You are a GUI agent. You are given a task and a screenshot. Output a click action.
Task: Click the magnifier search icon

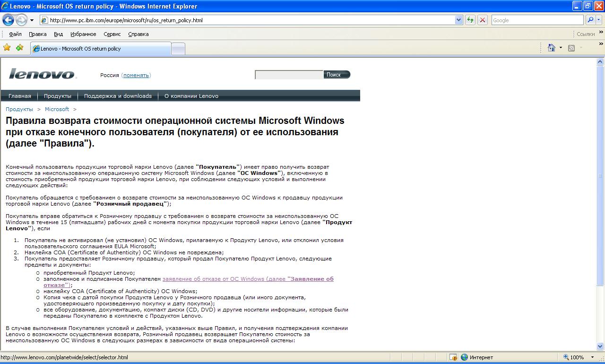pos(590,20)
